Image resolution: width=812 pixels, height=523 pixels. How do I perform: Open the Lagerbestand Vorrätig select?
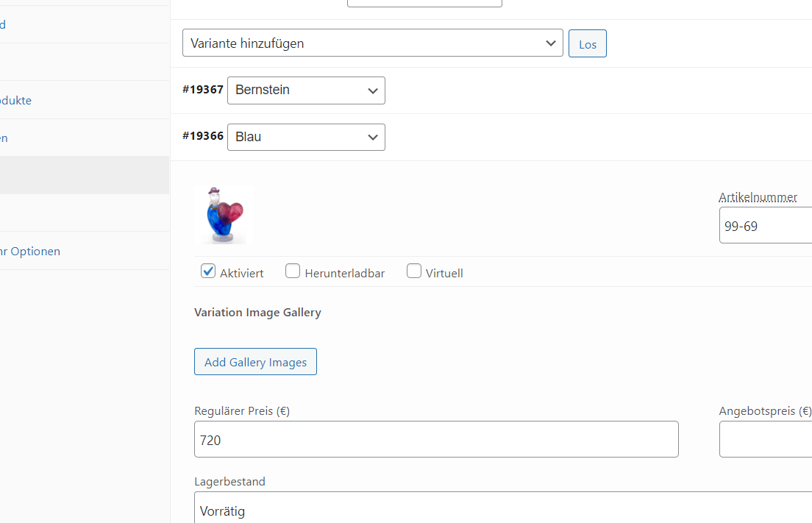503,508
